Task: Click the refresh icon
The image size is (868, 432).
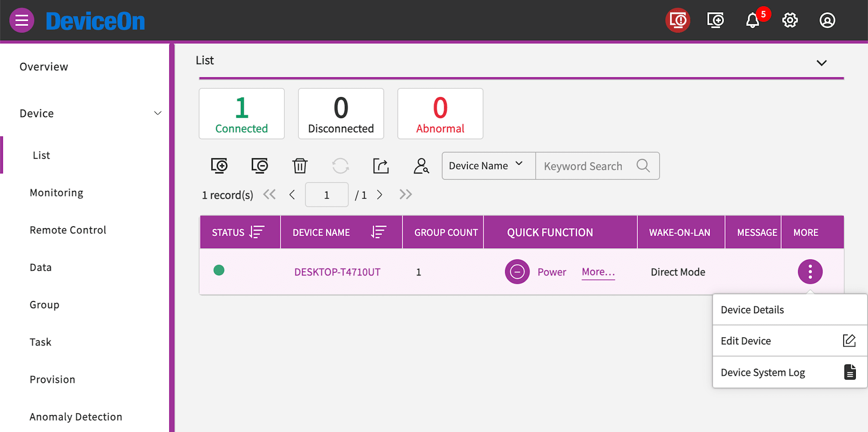Action: tap(340, 166)
